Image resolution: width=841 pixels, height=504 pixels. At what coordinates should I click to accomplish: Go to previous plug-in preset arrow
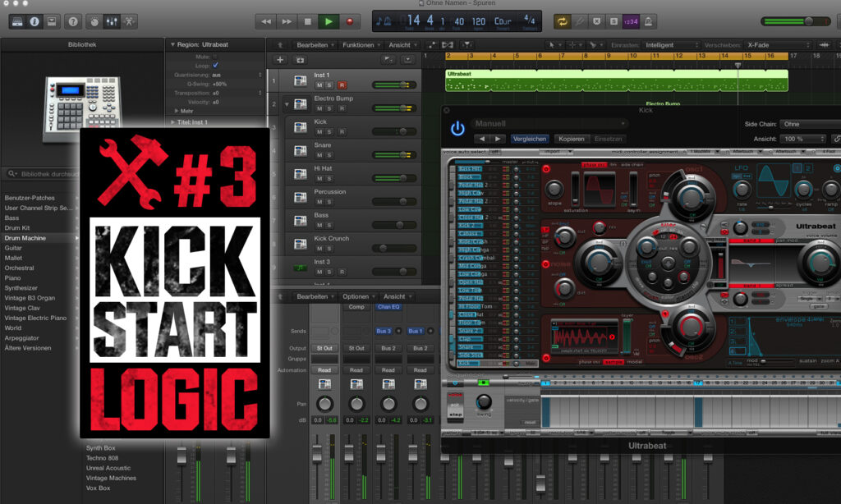coord(481,139)
